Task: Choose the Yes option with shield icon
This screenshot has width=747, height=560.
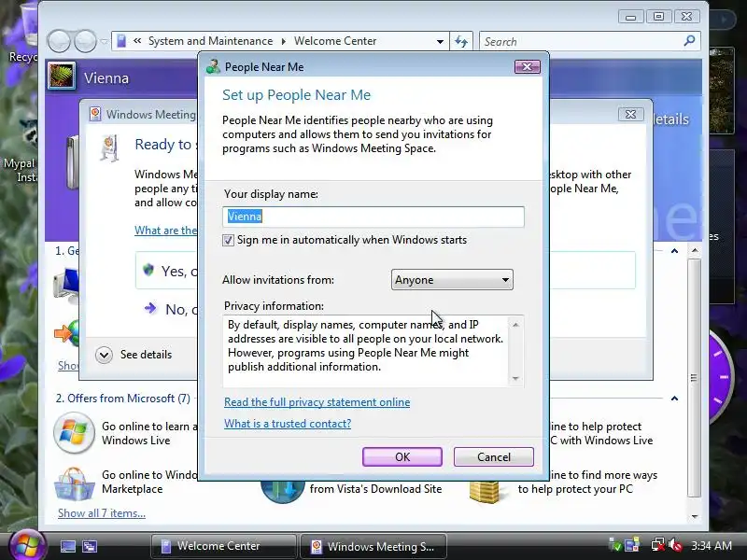Action: tap(167, 271)
